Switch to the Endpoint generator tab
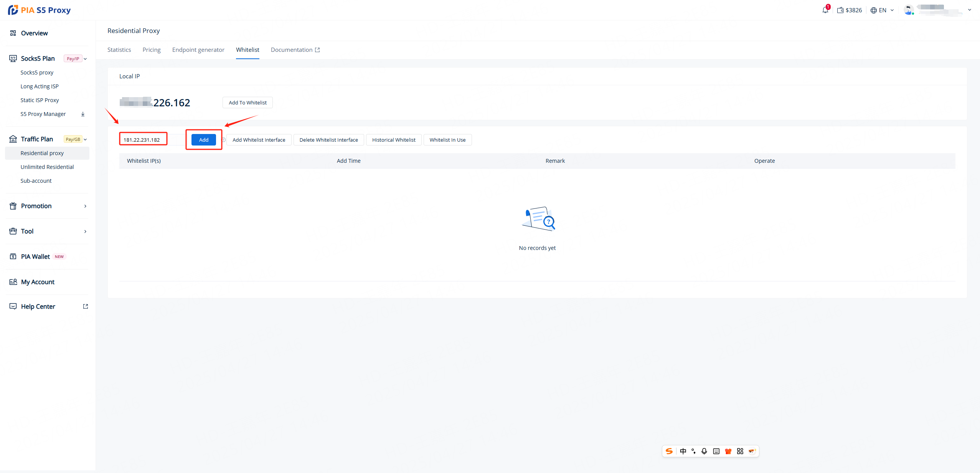The height and width of the screenshot is (473, 980). click(198, 50)
